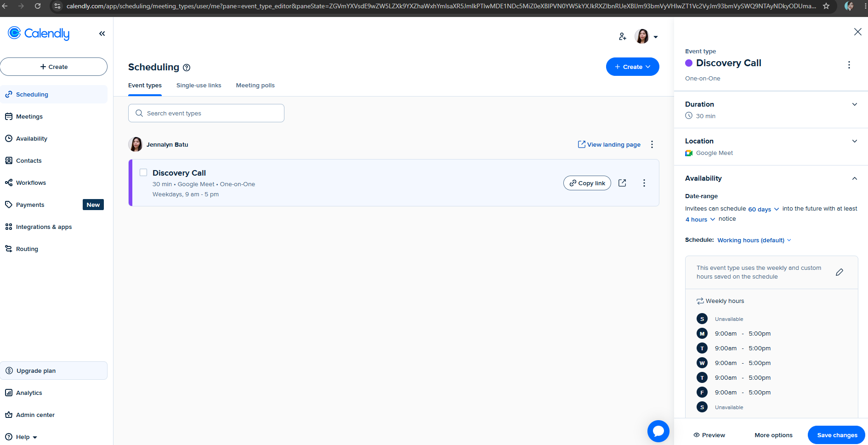The image size is (868, 445).
Task: Open the chat support bubble
Action: (x=658, y=431)
